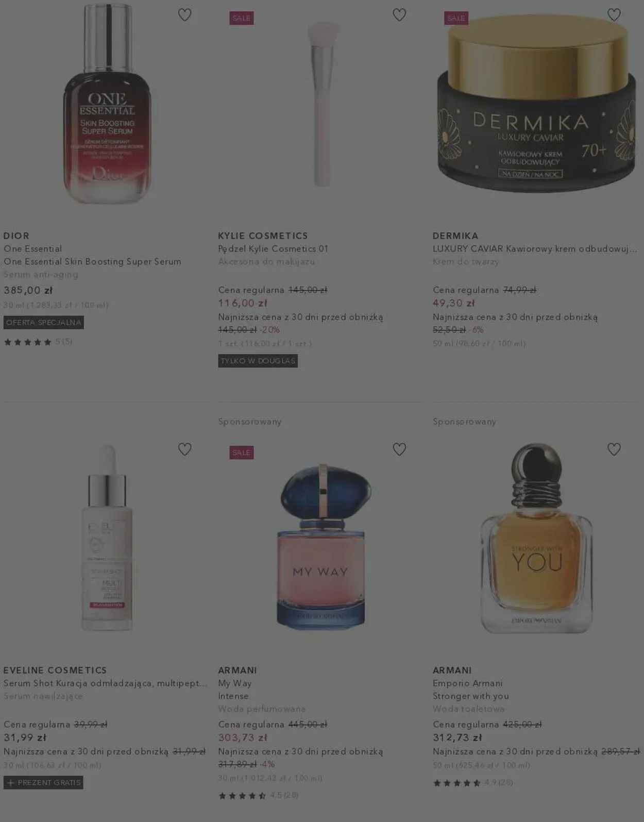Click heart icon on Dermika Luxury Caviar cream
The width and height of the screenshot is (644, 822).
coord(614,15)
